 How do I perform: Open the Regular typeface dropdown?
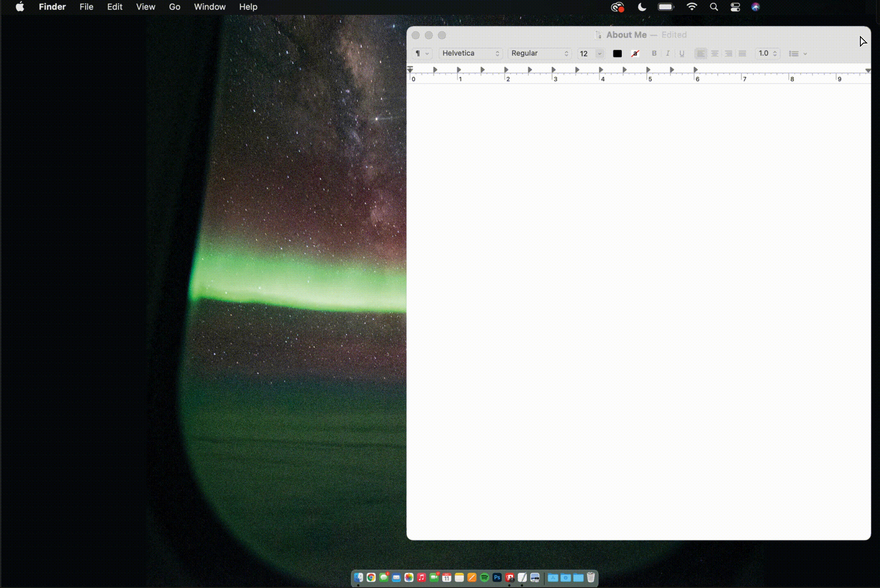[540, 53]
